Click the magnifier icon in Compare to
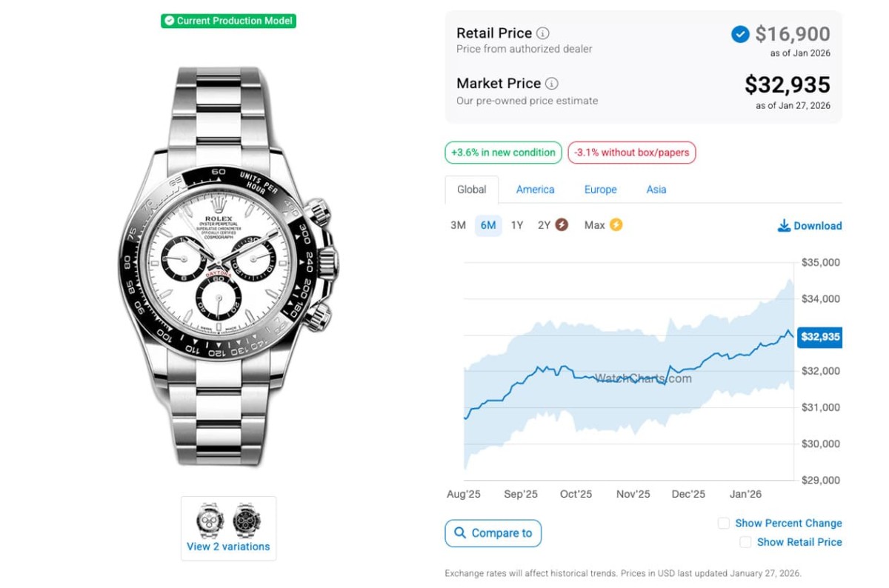The height and width of the screenshot is (588, 889). [x=460, y=533]
